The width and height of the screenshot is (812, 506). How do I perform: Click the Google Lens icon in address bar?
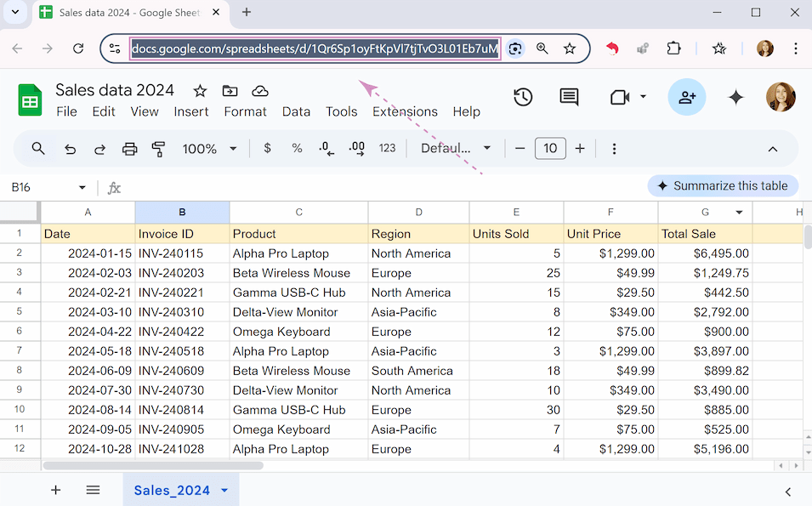[x=514, y=48]
